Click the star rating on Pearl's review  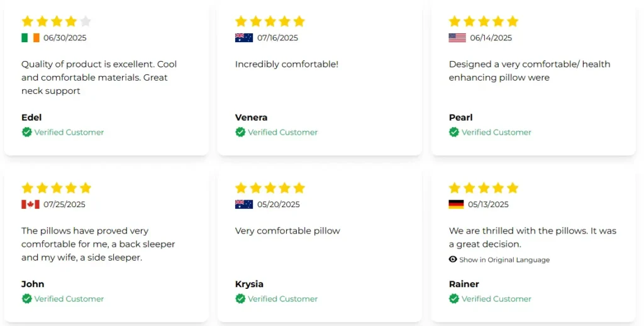click(x=484, y=21)
